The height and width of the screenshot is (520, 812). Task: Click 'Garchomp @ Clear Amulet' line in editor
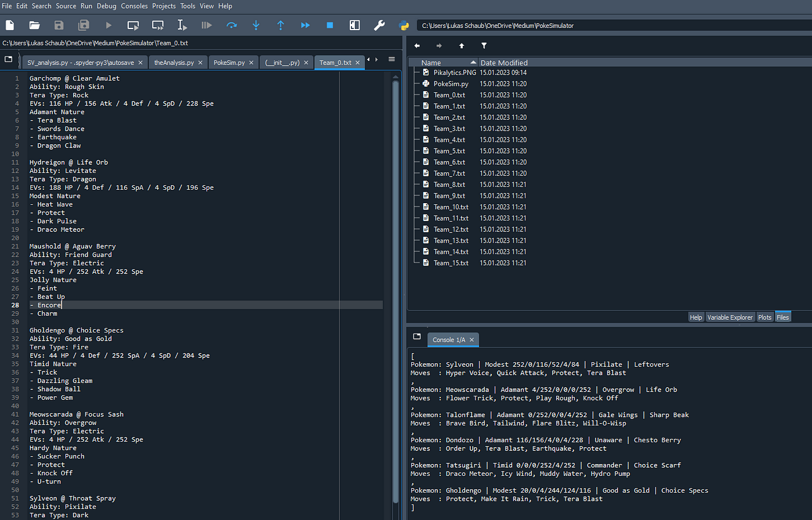(75, 78)
